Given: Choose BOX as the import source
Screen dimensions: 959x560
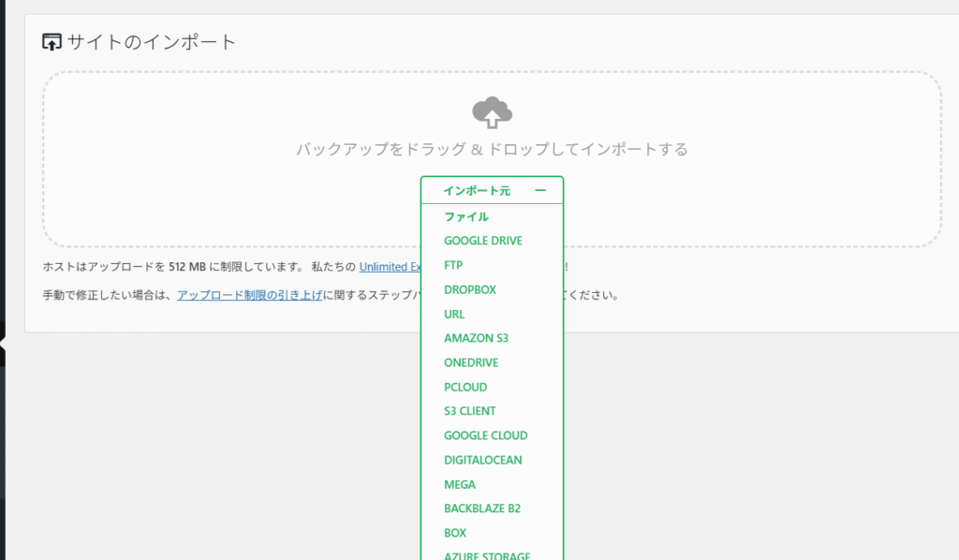Looking at the screenshot, I should (x=455, y=533).
